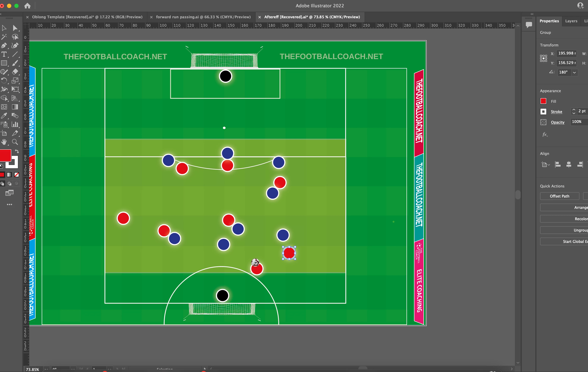Switch to the forward run passing.ai tab
Image resolution: width=588 pixels, height=372 pixels.
click(x=203, y=17)
